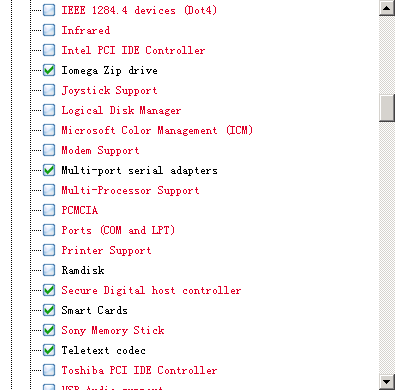Check the Printer Support checkbox

(49, 250)
